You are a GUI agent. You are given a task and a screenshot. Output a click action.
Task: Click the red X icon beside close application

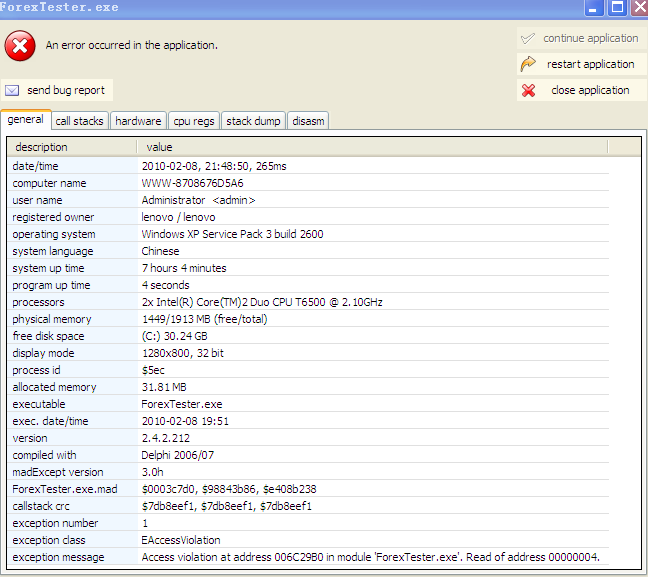click(x=528, y=90)
